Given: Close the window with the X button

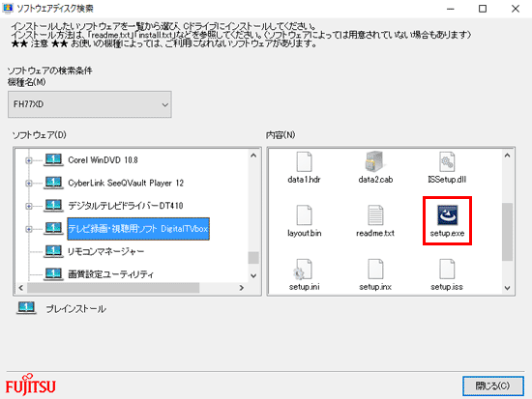Looking at the screenshot, I should coord(516,9).
